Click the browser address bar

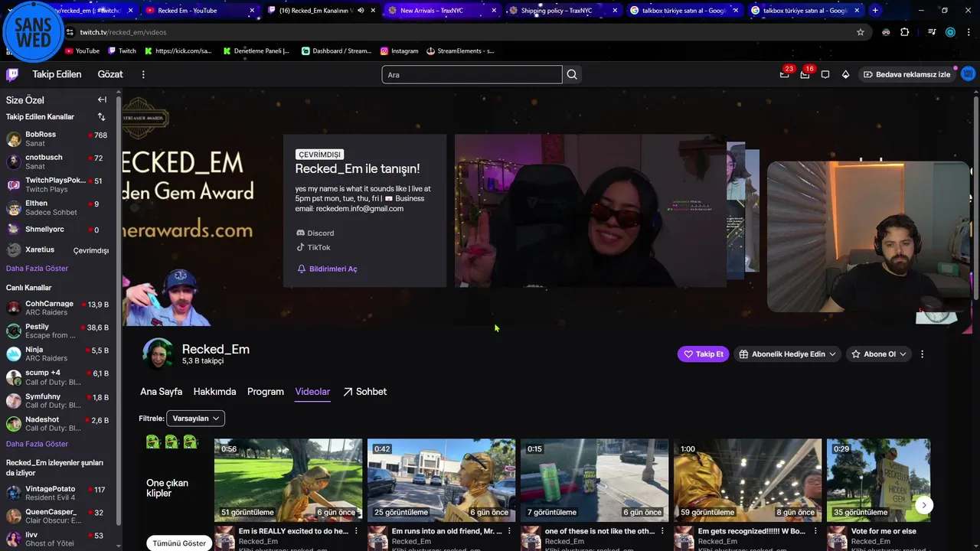[x=459, y=32]
